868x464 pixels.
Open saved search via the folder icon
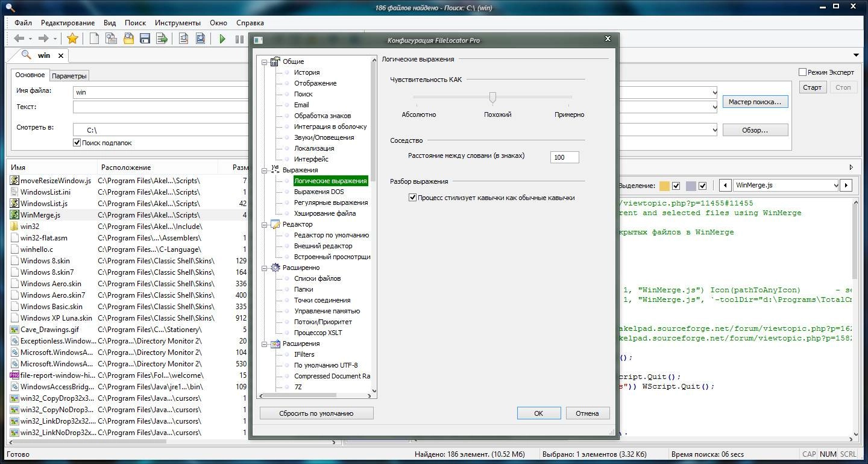coord(128,39)
